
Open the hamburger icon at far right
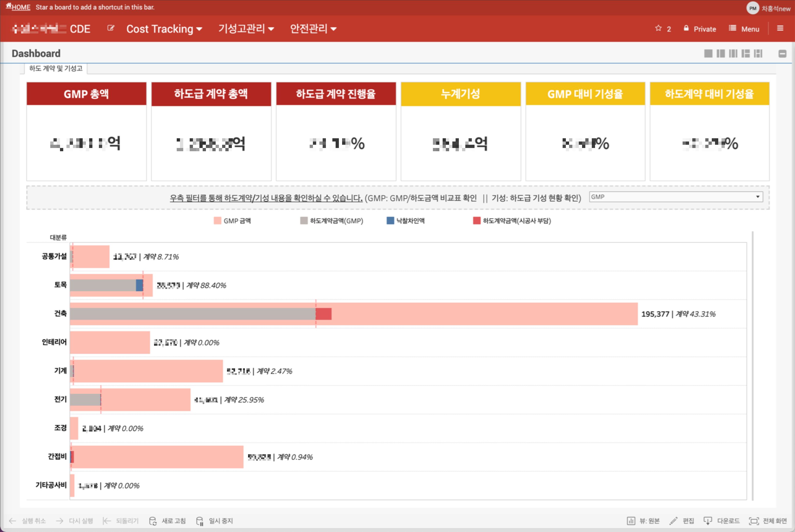(780, 29)
